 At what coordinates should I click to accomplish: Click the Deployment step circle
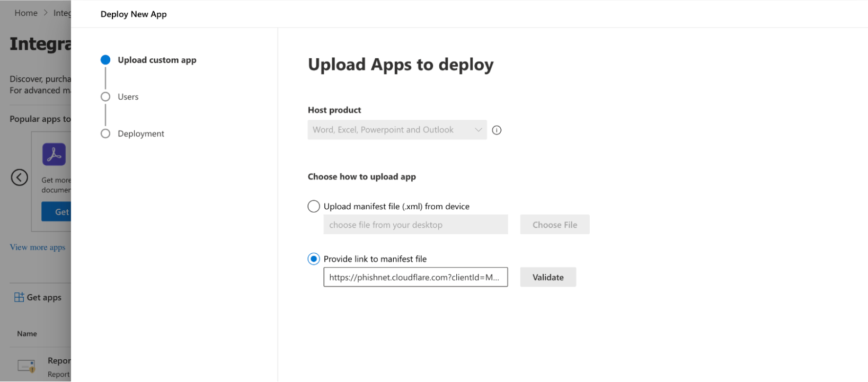[105, 134]
